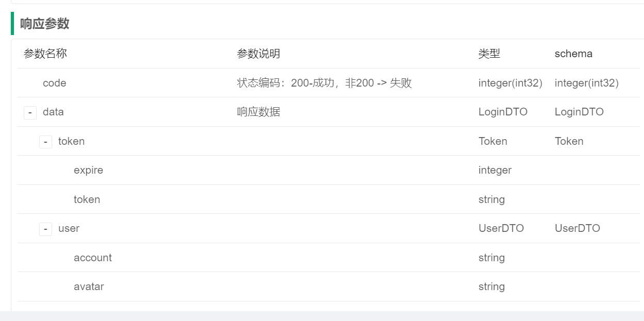Image resolution: width=644 pixels, height=321 pixels.
Task: Select the data parameter row name
Action: 53,112
